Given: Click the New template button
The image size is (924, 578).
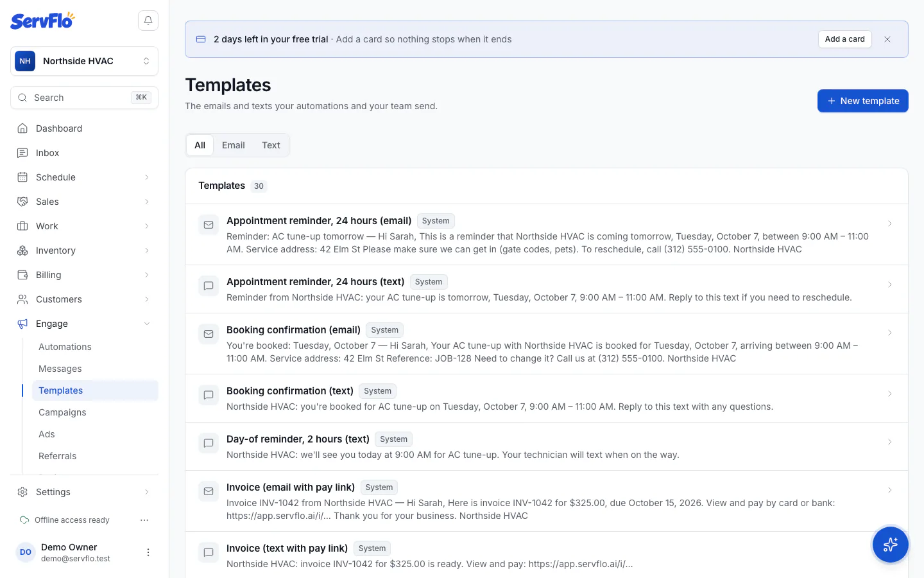Looking at the screenshot, I should 862,101.
